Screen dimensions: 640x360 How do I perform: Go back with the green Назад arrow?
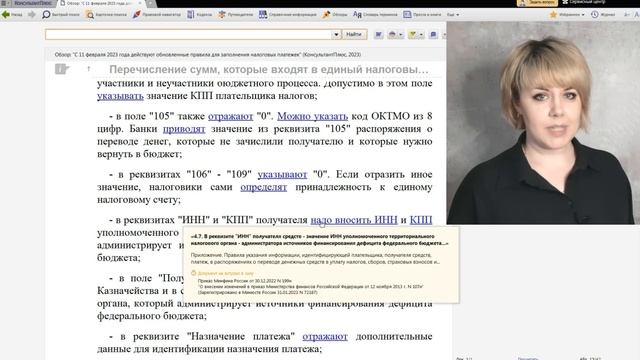click(11, 14)
